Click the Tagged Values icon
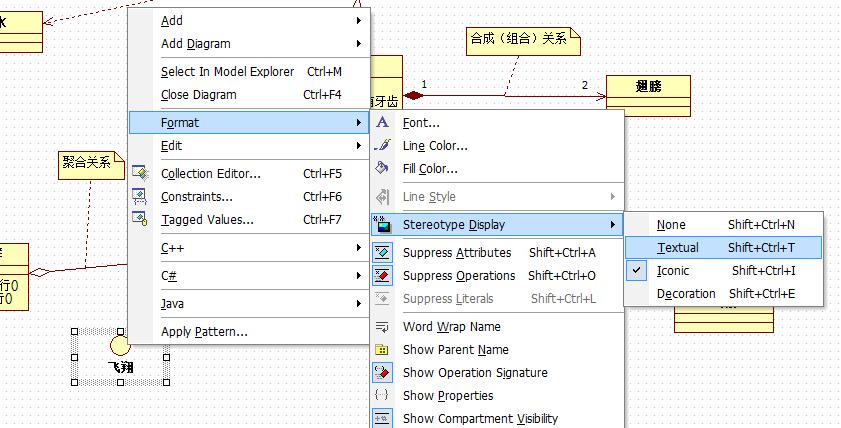 point(140,219)
